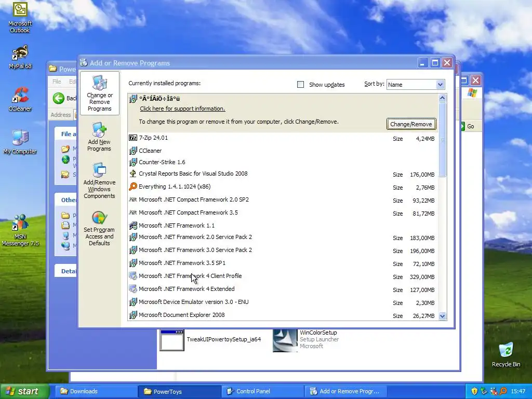Click the Counter-Strike 1.6 entry icon
The width and height of the screenshot is (532, 399).
(133, 162)
